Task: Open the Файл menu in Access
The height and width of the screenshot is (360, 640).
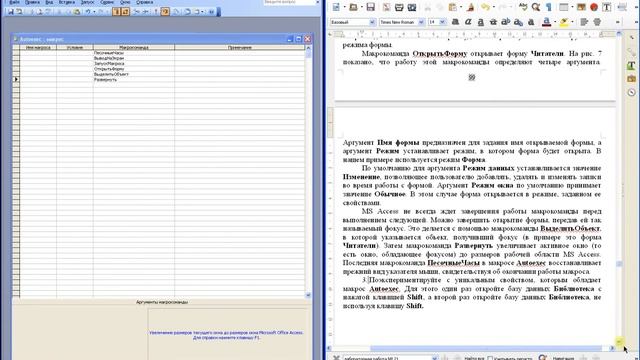Action: click(x=14, y=2)
